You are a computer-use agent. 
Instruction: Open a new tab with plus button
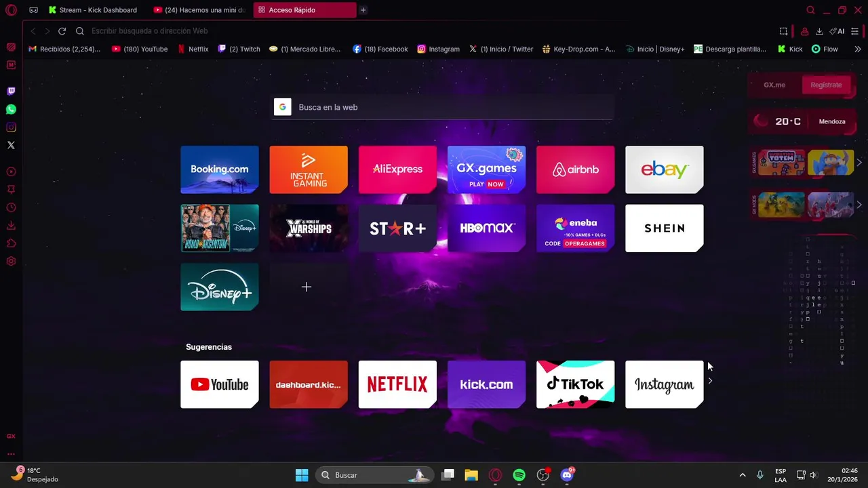click(363, 10)
